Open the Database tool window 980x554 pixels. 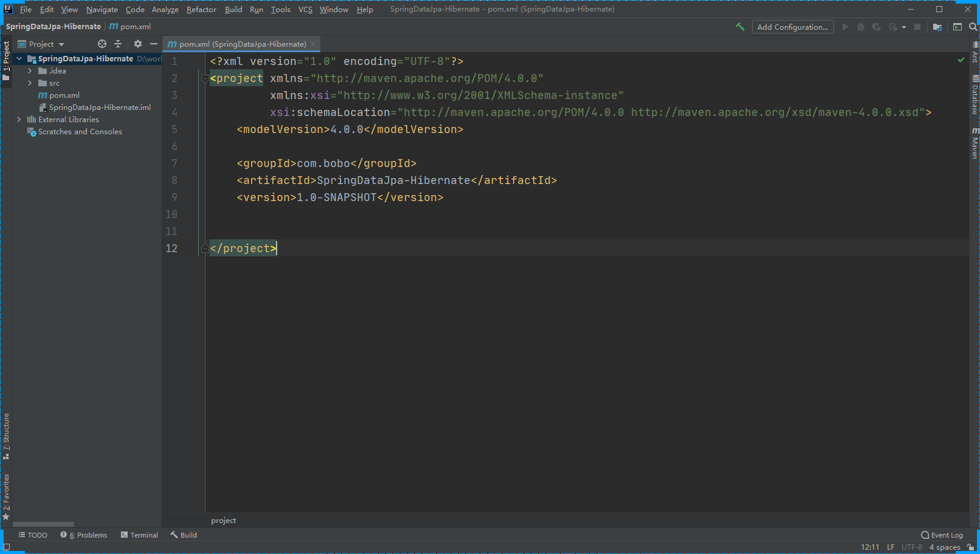click(975, 95)
